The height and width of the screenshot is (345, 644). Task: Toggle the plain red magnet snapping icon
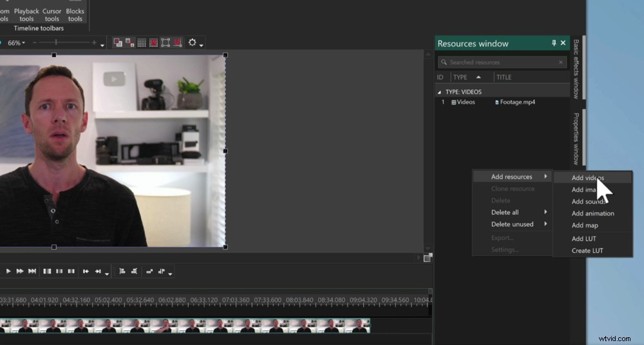pyautogui.click(x=178, y=43)
